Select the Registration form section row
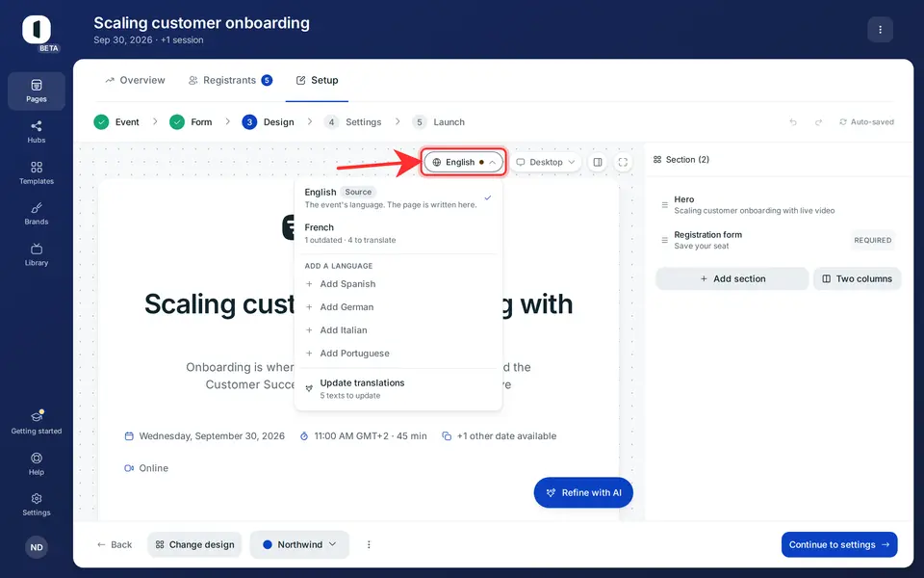Screen dimensions: 924x578 [778, 241]
